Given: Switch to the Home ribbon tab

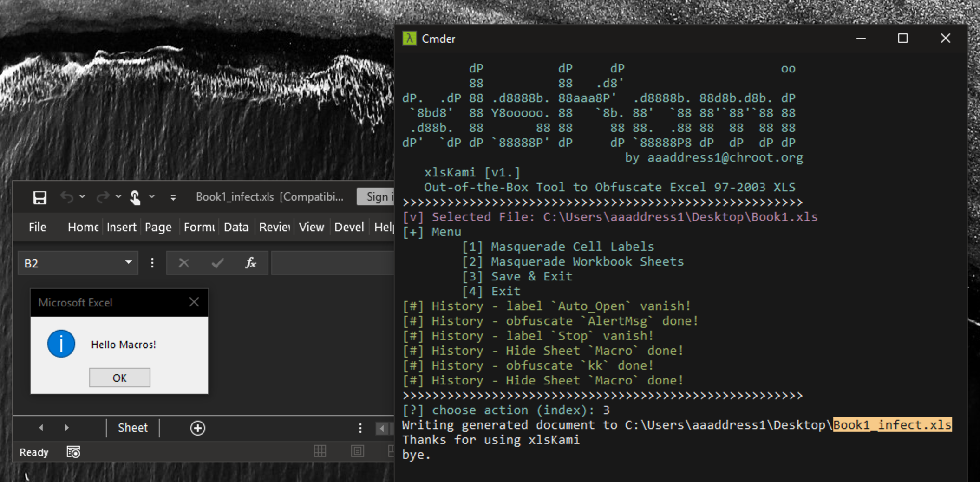Looking at the screenshot, I should click(x=83, y=227).
